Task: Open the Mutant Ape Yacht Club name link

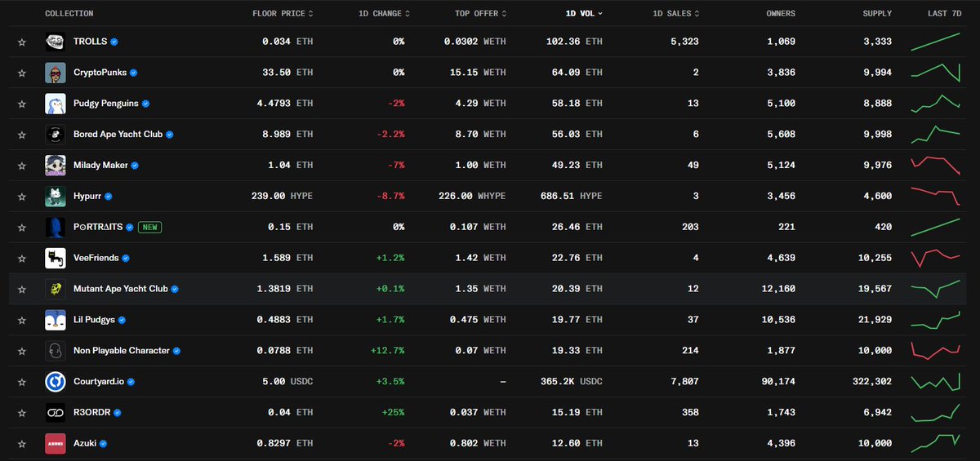Action: click(121, 289)
